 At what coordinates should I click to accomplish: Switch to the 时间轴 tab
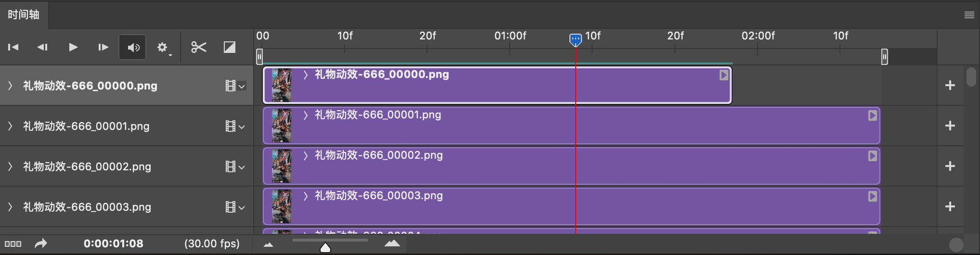tap(23, 15)
